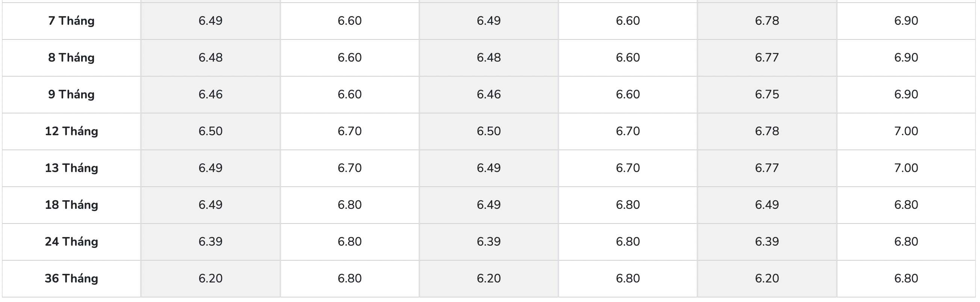Click the 9 Tháng term cell

71,94
